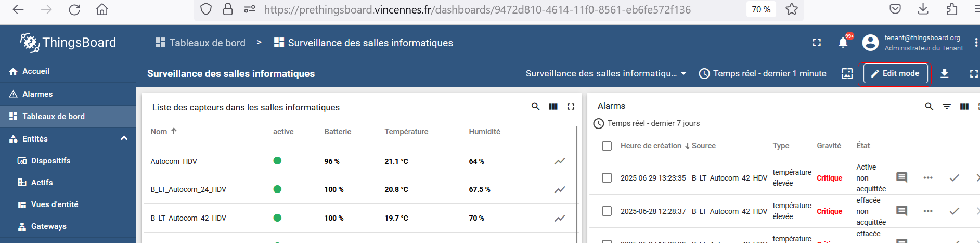Screen dimensions: 980x243
Task: Search the sensor list widget
Action: [x=535, y=107]
